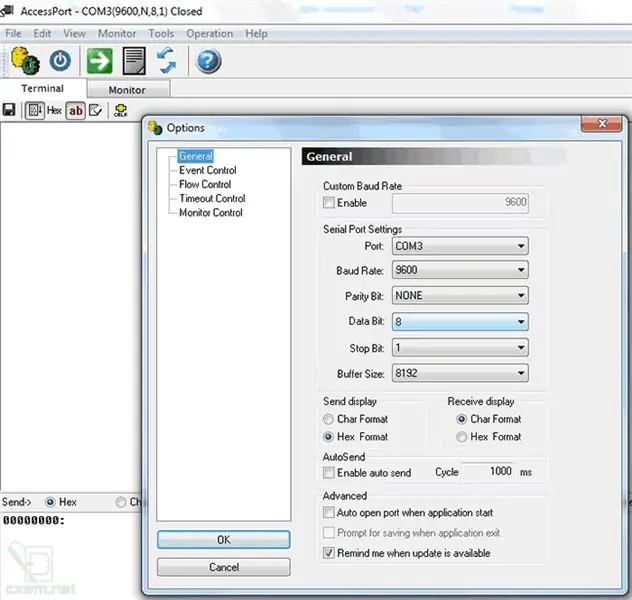Uncheck Remind me when update is available
This screenshot has height=600, width=632.
tap(328, 553)
